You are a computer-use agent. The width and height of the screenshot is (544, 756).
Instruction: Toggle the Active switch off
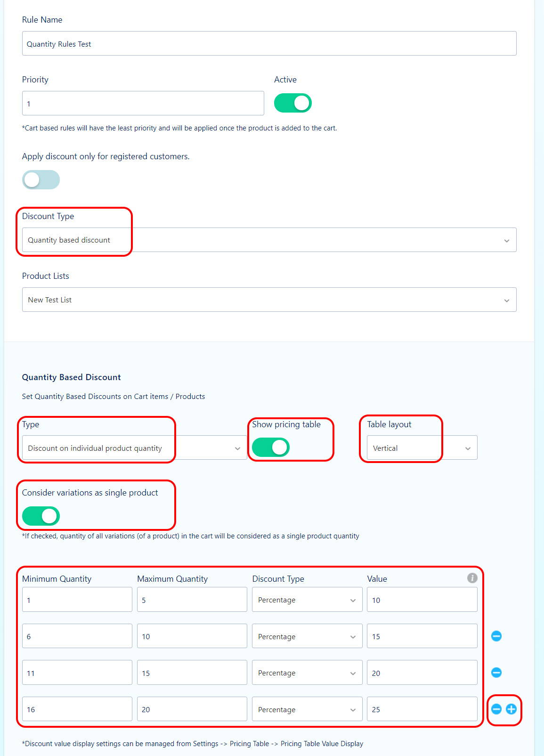pos(293,103)
